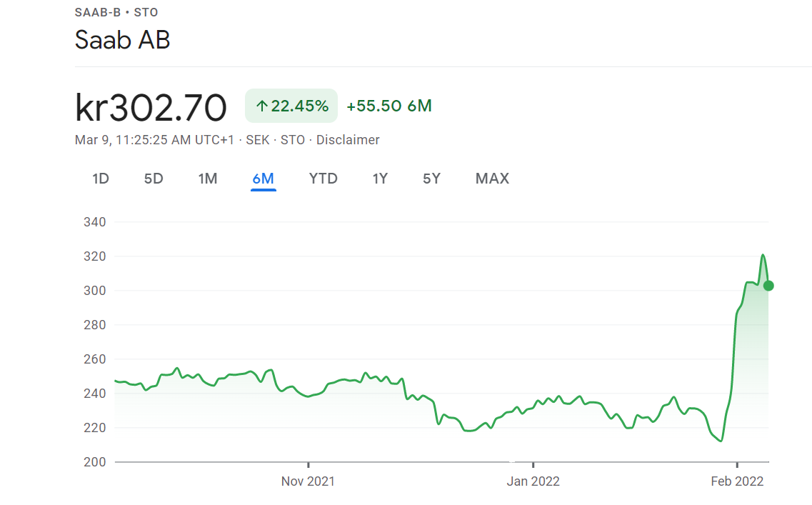Show the 1M chart range
Viewport: 812px width, 505px height.
[x=208, y=179]
